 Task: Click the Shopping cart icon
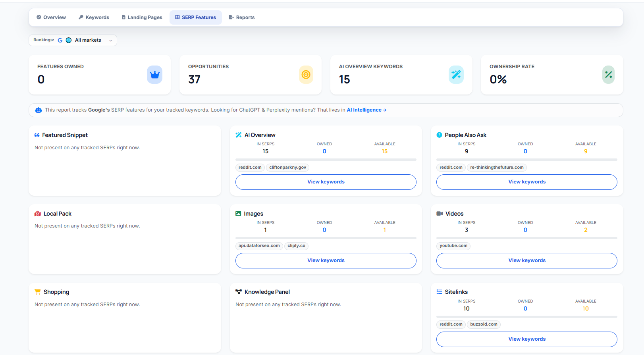click(x=38, y=292)
